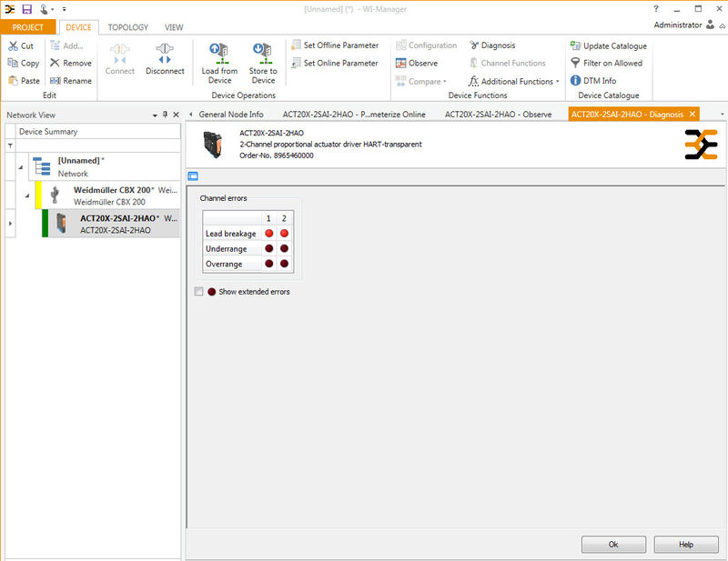Open Diagnosis from the ribbon

click(492, 45)
